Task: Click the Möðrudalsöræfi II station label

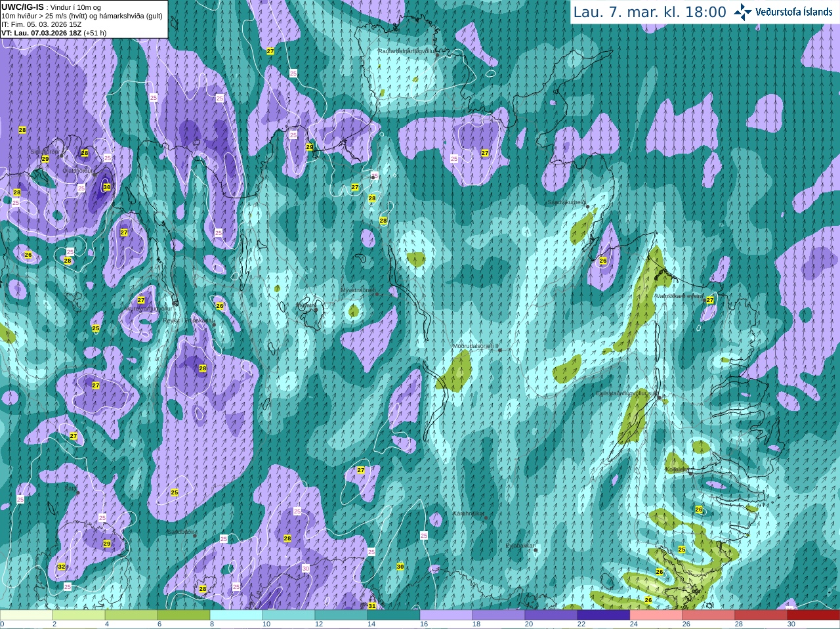Action: 476,345
